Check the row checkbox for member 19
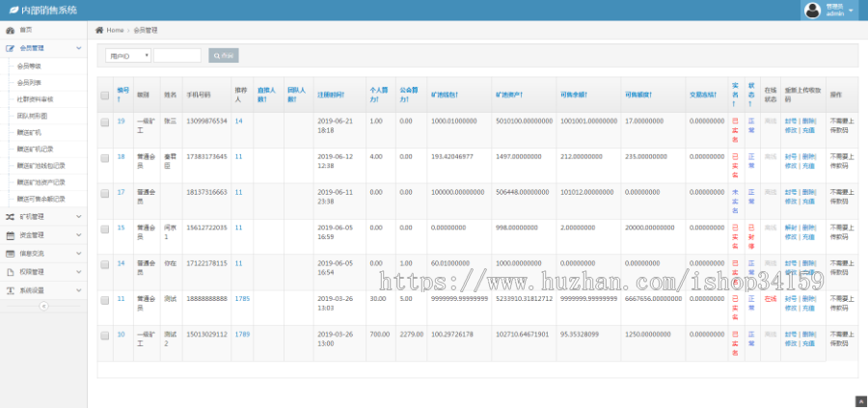 click(105, 122)
